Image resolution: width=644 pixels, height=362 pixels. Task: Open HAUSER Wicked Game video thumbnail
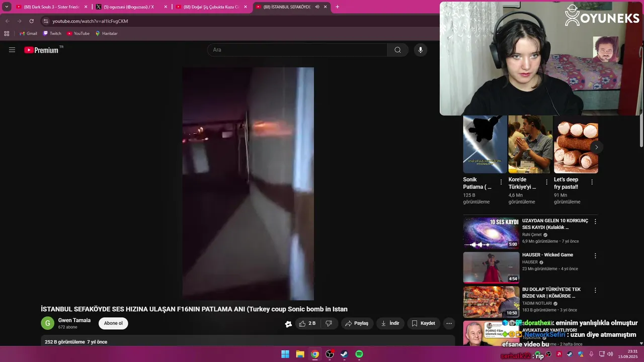click(491, 267)
